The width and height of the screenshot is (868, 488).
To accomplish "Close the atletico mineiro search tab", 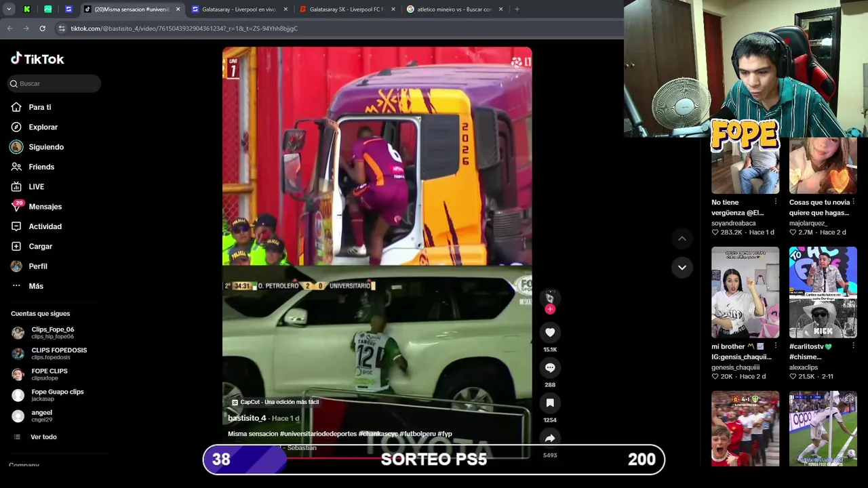I will [x=500, y=9].
